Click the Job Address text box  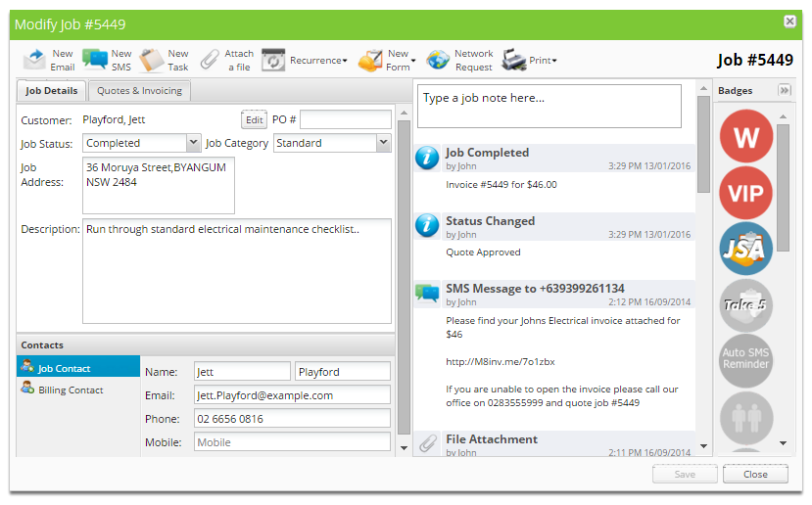click(x=159, y=186)
